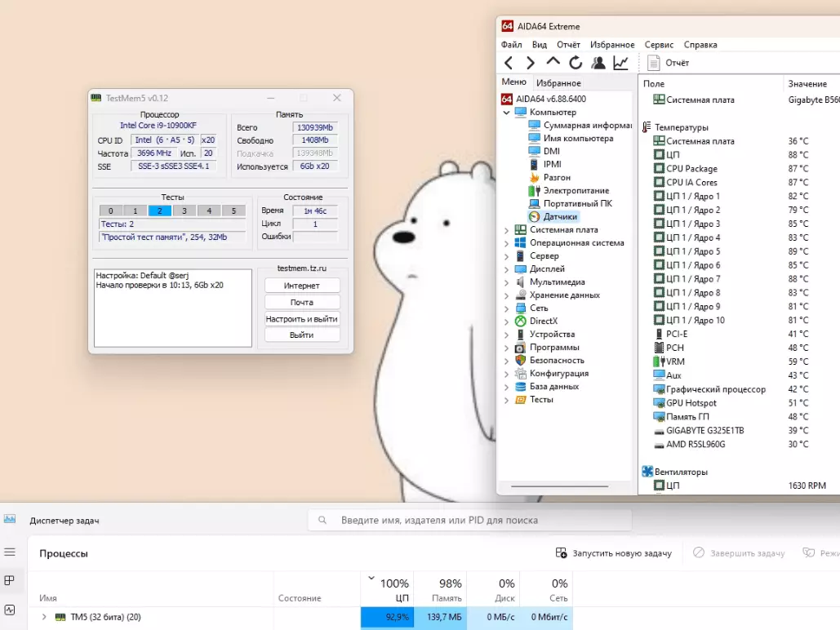Select the VRM temperature row

740,362
